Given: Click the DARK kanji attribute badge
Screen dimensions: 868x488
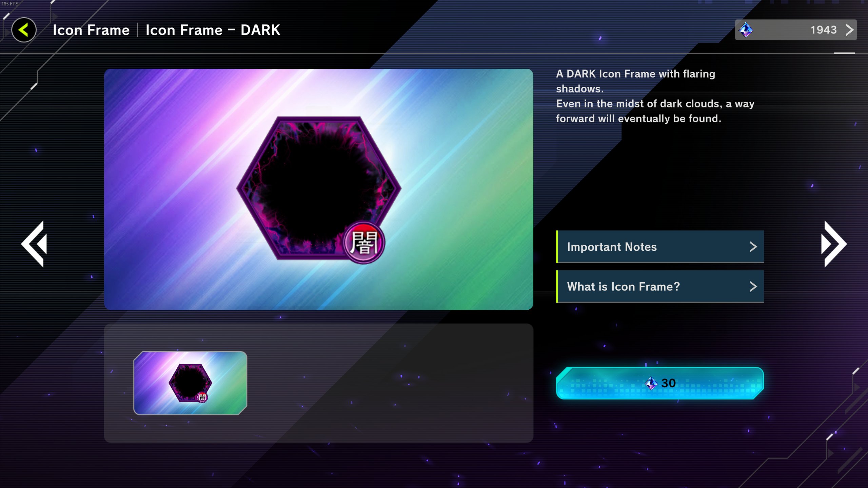Looking at the screenshot, I should coord(364,243).
